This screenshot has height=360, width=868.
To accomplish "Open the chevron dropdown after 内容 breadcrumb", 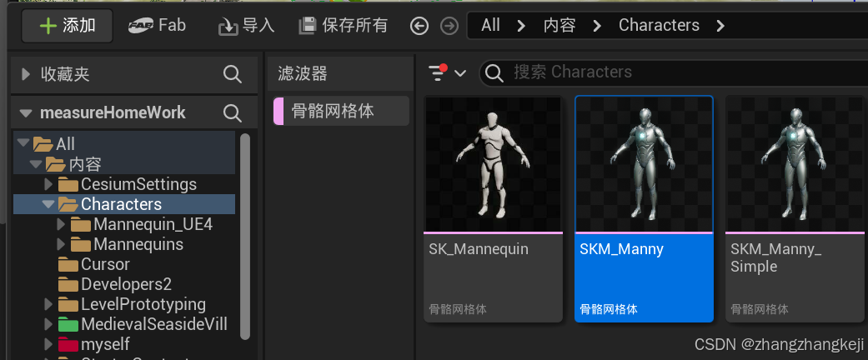I will coord(597,26).
